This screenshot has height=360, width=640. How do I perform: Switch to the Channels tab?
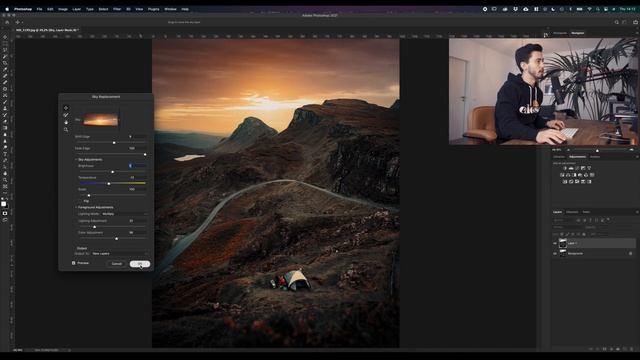pos(572,212)
